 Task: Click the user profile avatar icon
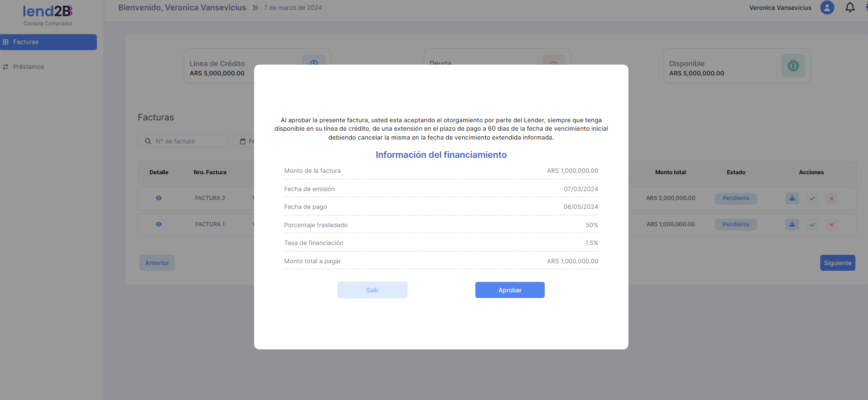pyautogui.click(x=827, y=7)
